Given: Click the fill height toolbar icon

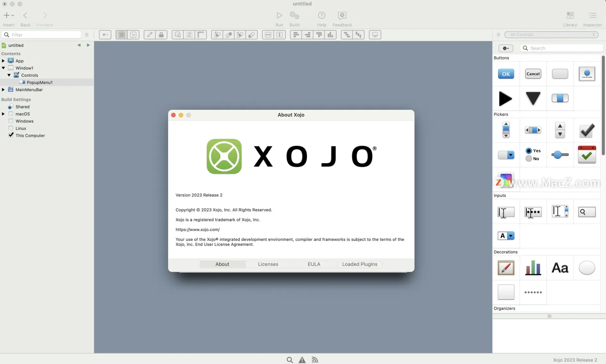Looking at the screenshot, I should coord(280,35).
